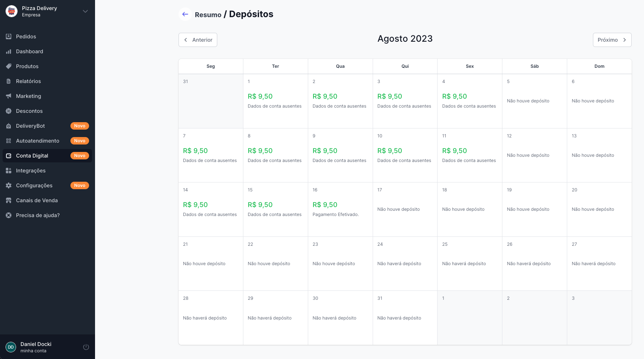This screenshot has width=644, height=359.
Task: Open Daniel Docki minha conta profile
Action: pos(36,347)
